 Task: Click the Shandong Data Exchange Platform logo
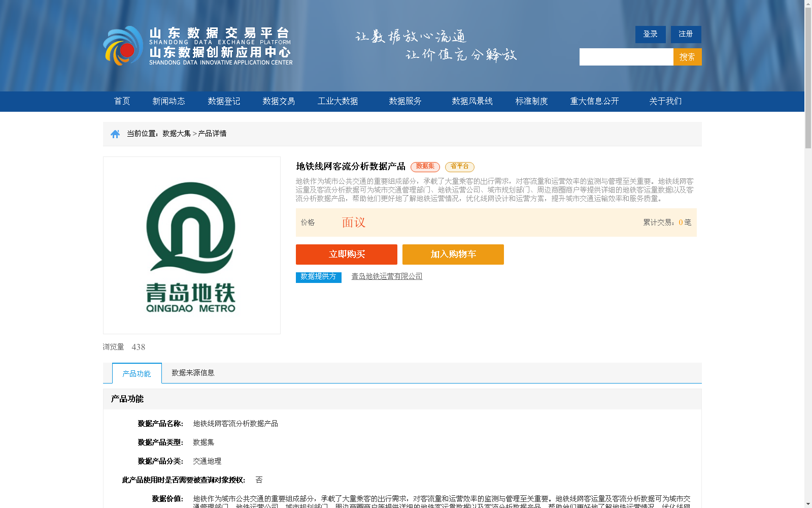point(198,46)
